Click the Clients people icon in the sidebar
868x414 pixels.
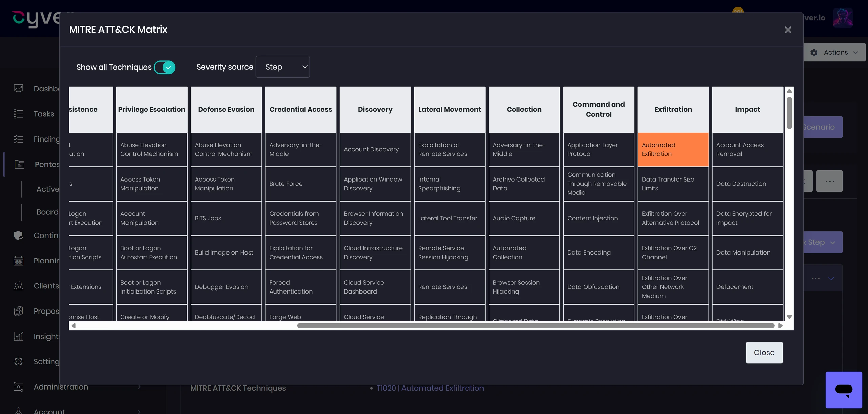tap(18, 286)
